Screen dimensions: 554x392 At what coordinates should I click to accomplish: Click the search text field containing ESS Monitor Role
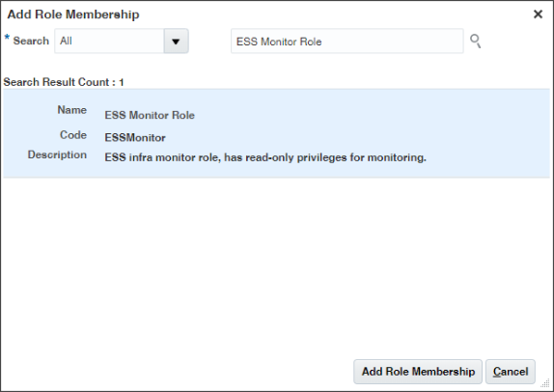click(346, 42)
